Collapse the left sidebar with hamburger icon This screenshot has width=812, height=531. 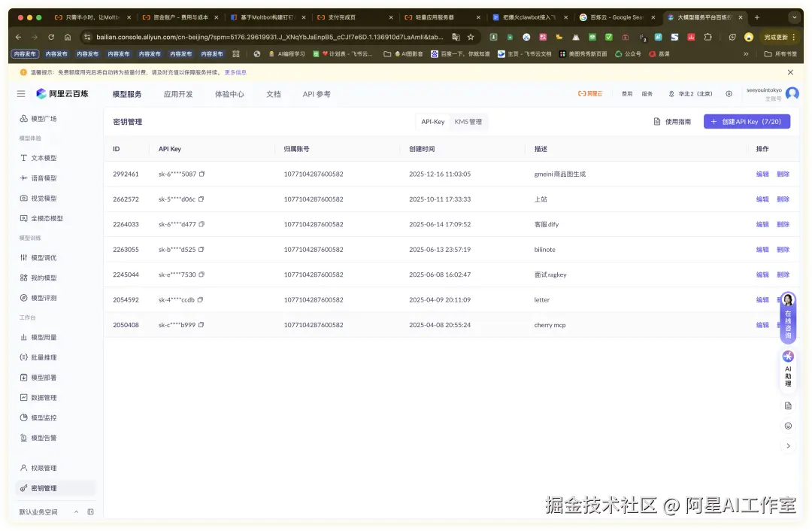[21, 93]
